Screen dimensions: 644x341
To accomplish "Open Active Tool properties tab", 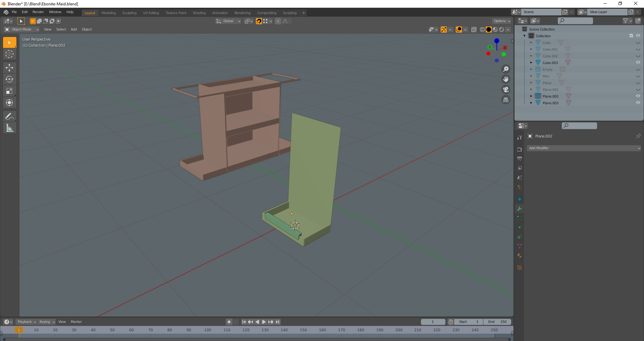I will coord(520,137).
